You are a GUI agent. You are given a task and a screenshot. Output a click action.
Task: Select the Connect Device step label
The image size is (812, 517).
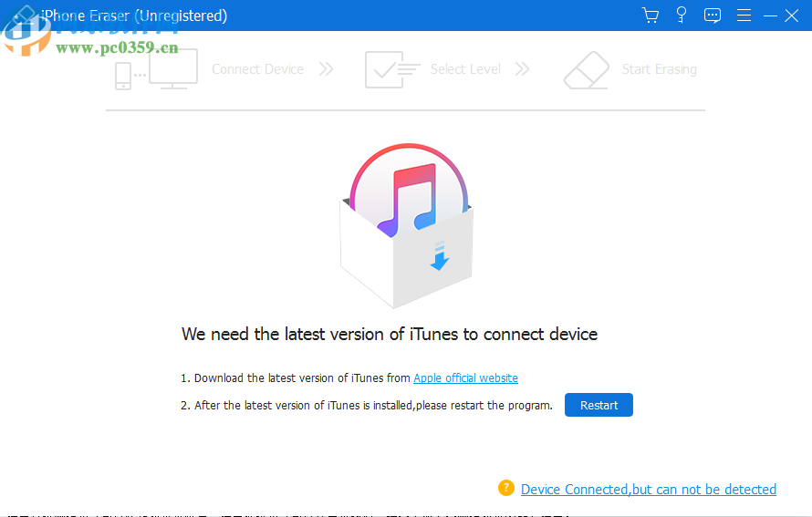[x=257, y=69]
